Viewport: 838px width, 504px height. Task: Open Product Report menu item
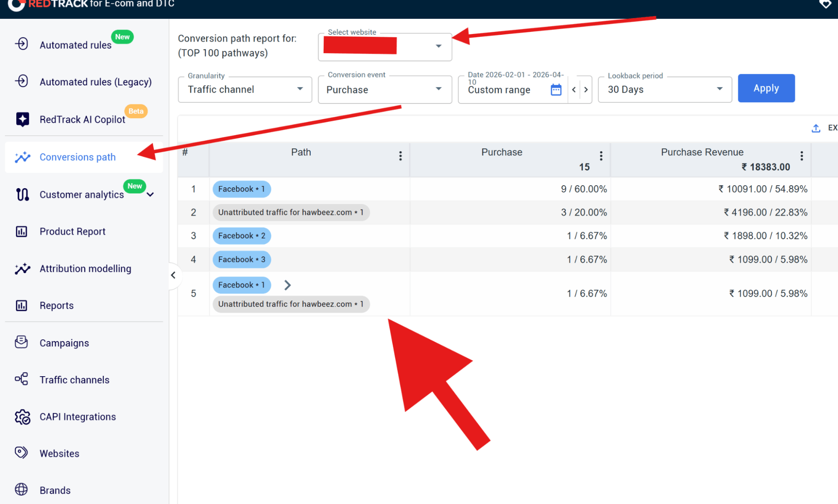click(84, 231)
